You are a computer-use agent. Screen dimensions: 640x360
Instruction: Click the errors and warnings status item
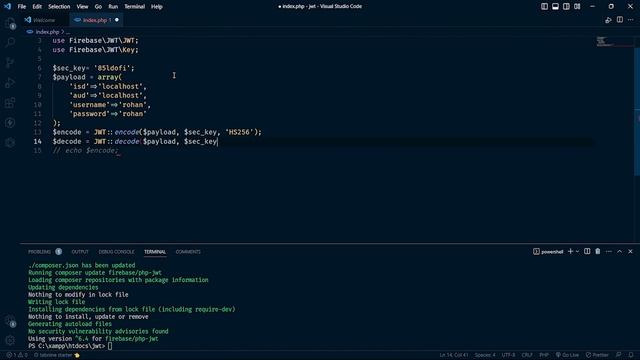17,355
